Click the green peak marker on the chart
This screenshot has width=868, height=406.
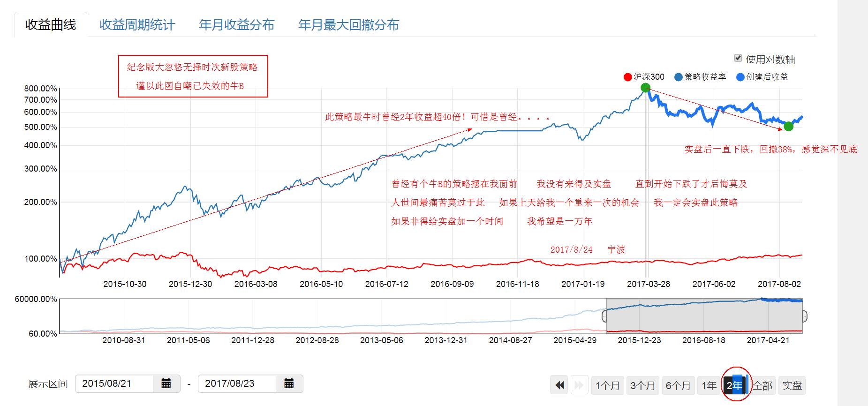click(645, 88)
